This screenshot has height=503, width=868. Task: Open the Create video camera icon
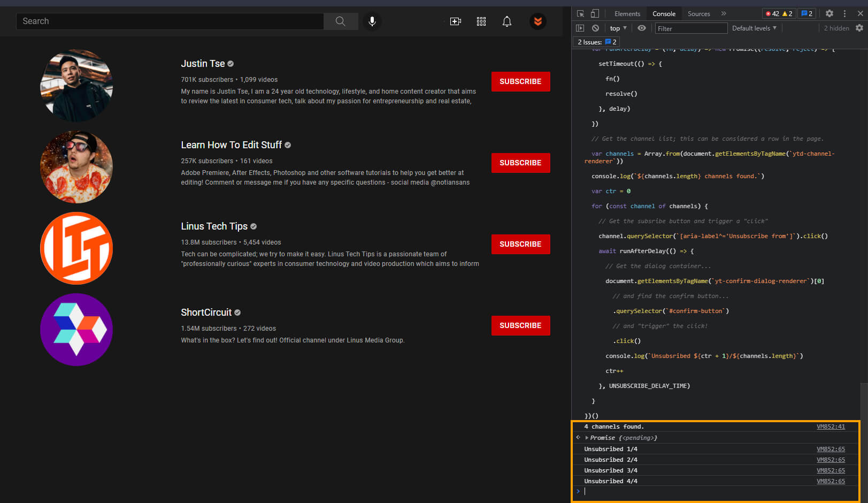[456, 21]
